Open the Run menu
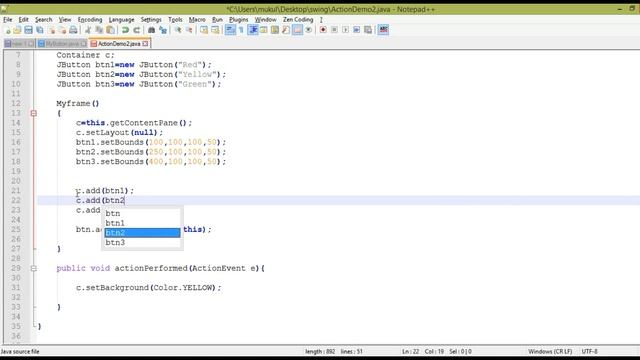The height and width of the screenshot is (360, 640). pos(217,20)
